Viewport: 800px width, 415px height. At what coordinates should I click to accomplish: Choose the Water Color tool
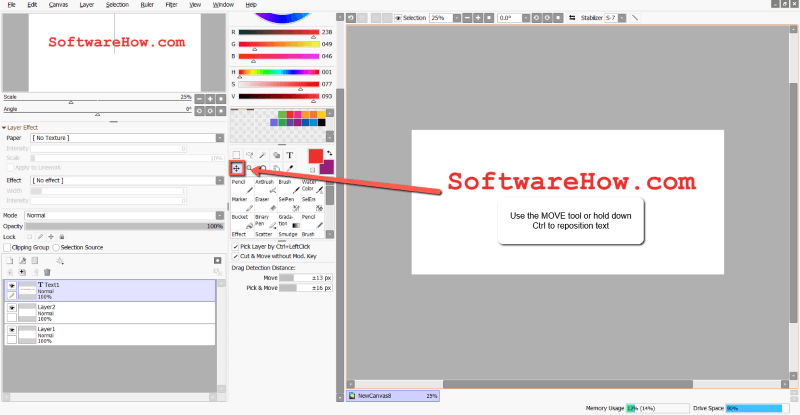tap(312, 186)
